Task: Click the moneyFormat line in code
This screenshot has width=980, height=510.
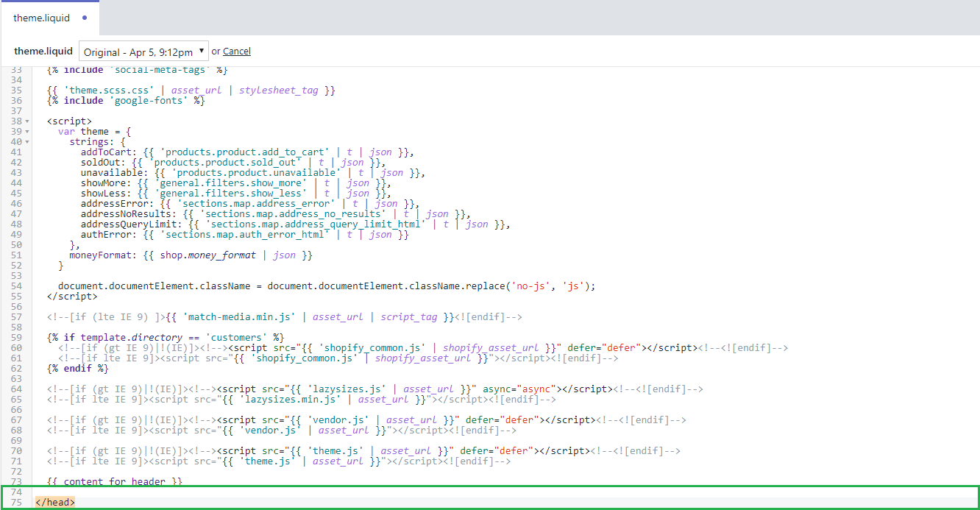Action: (191, 255)
